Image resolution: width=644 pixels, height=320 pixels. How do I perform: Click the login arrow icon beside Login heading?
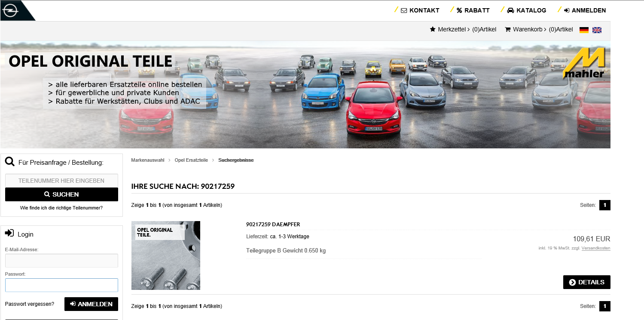9,233
